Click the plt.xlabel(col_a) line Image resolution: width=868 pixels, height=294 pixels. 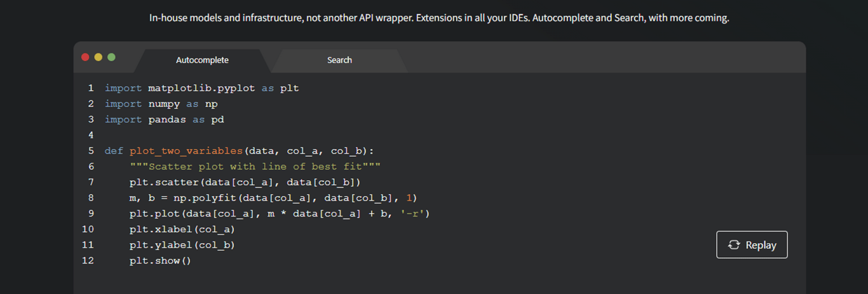[186, 229]
